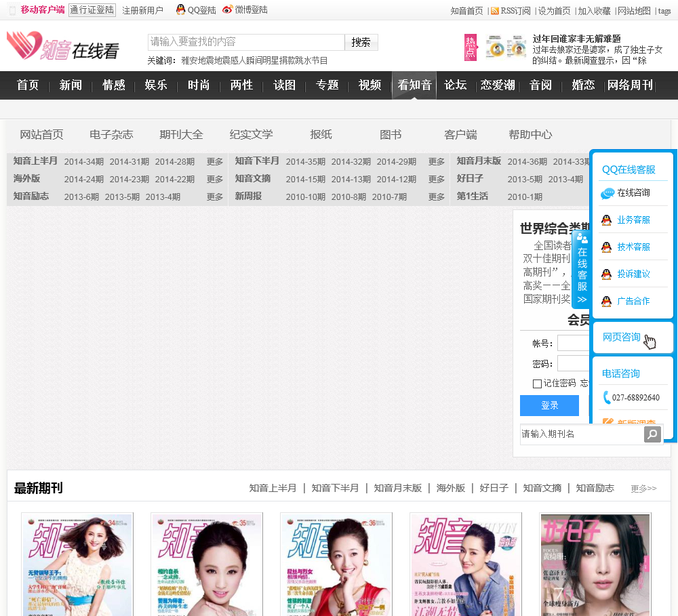Click the penguin icon beside 业务客服
The image size is (678, 616).
tap(607, 220)
